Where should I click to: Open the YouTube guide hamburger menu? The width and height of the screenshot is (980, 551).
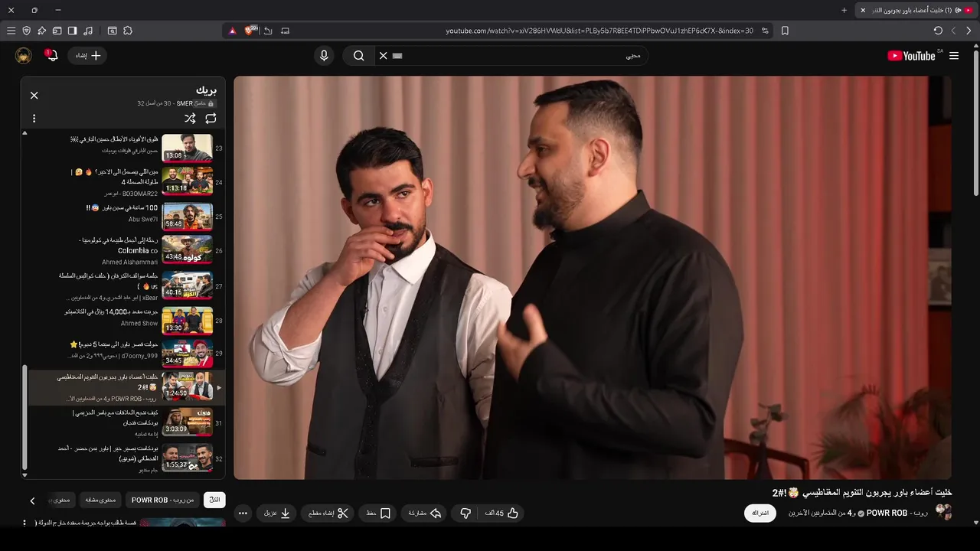[954, 55]
